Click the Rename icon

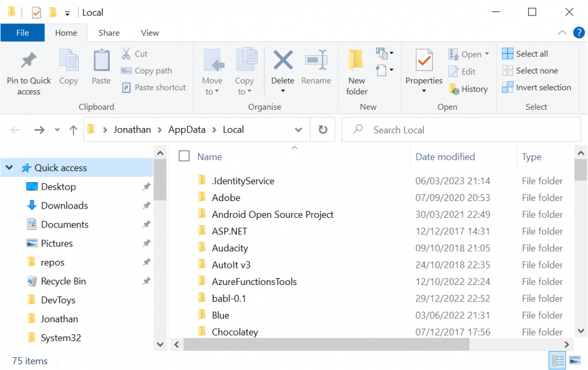coord(316,61)
